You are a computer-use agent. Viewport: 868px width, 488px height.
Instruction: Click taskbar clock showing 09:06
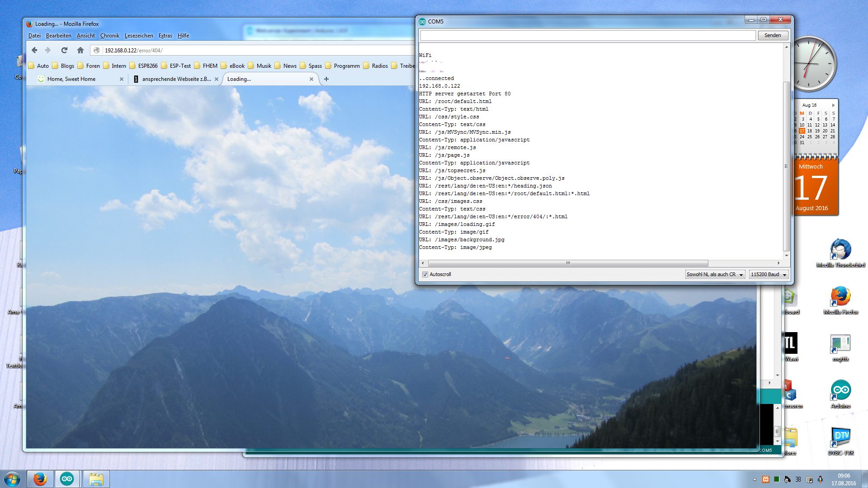pyautogui.click(x=844, y=479)
